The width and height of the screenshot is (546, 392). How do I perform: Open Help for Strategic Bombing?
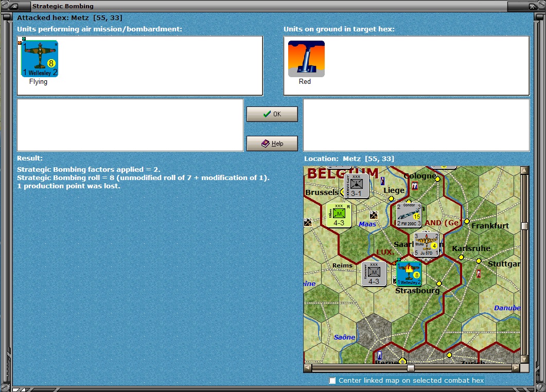point(272,144)
